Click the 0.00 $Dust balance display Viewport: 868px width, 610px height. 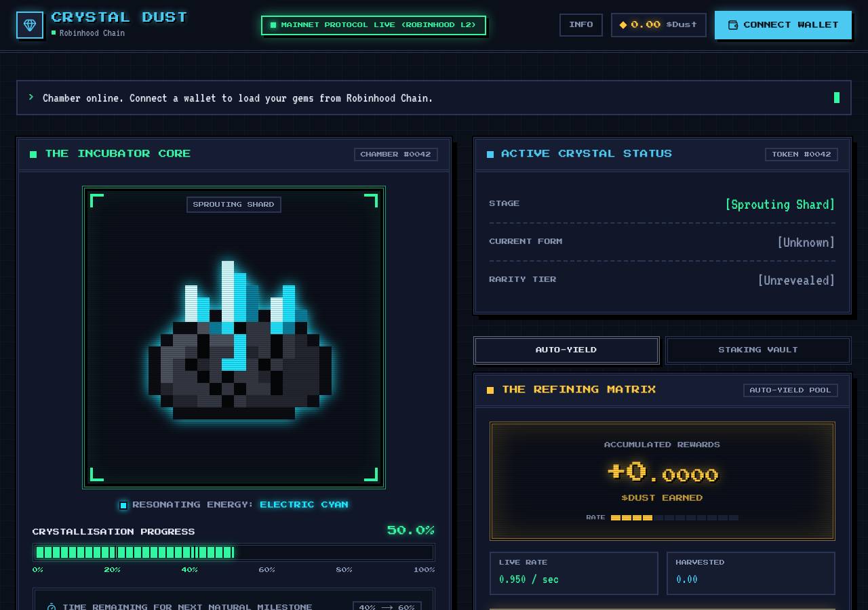click(658, 25)
